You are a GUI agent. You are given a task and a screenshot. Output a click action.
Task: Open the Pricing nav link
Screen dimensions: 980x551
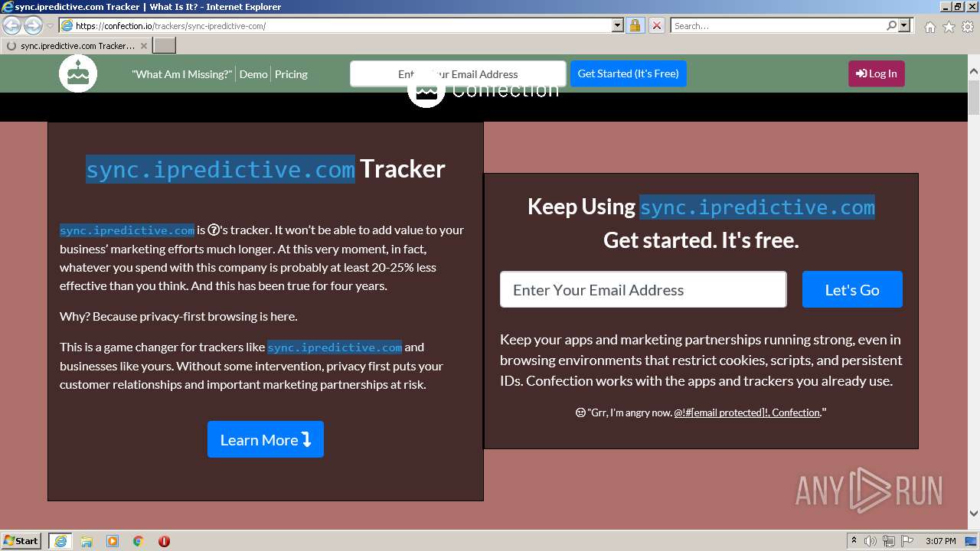pos(291,74)
